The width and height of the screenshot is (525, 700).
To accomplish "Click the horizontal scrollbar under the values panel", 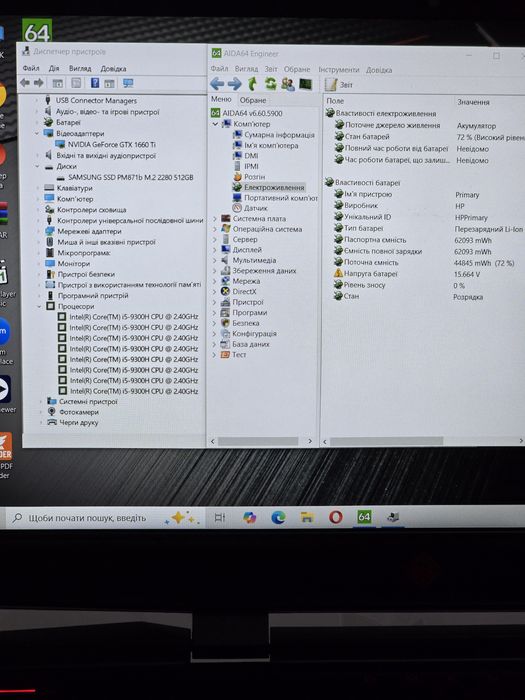I will point(387,441).
